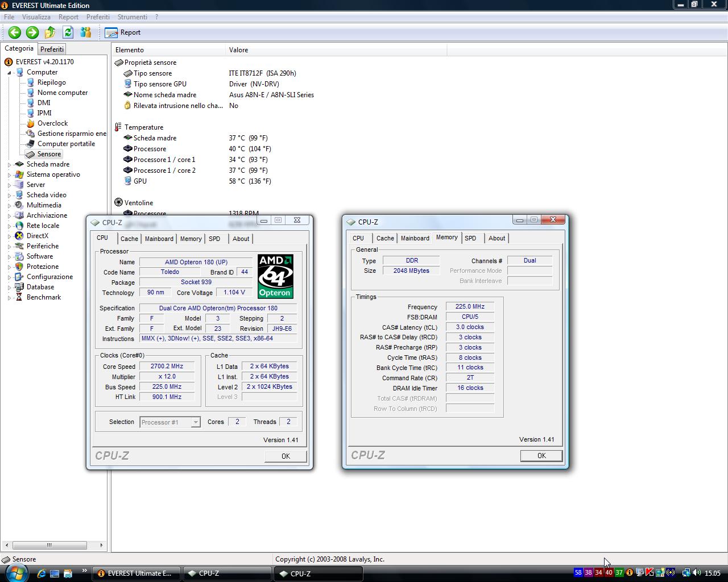Select the Sensore tree item

[x=49, y=154]
